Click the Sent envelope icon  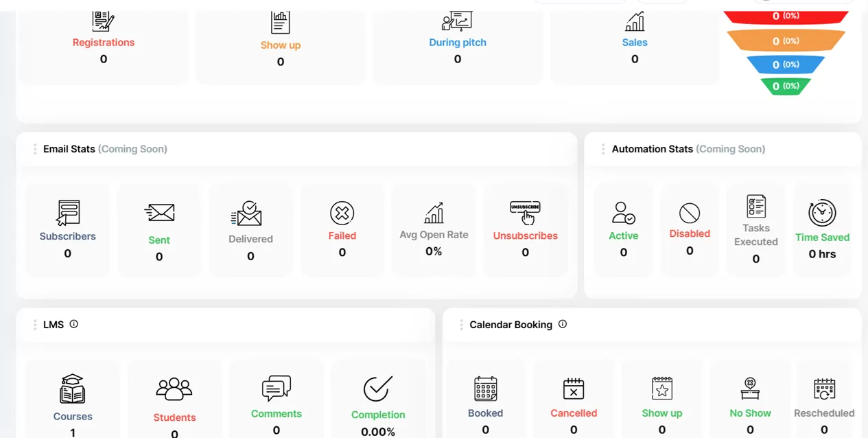(x=159, y=213)
